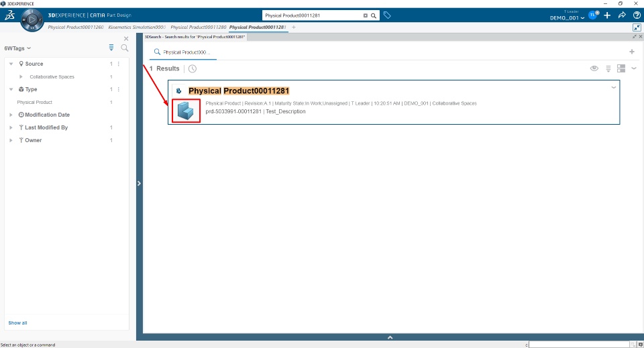This screenshot has width=644, height=348.
Task: Open the Physical Product00011281 result thumbnail
Action: coord(186,111)
